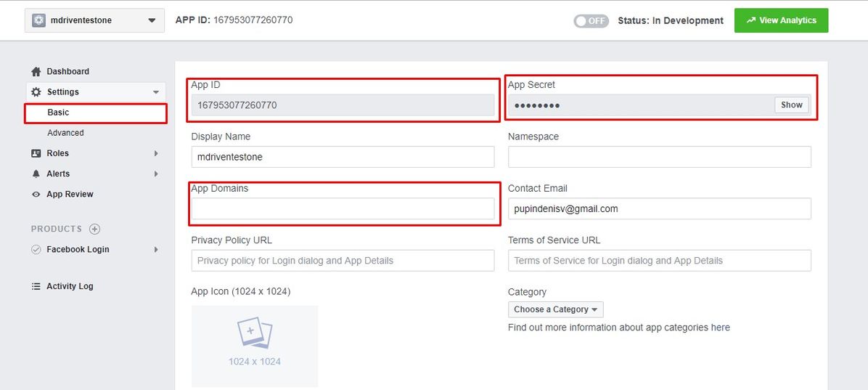Click the Terms of Service URL field

(x=659, y=261)
